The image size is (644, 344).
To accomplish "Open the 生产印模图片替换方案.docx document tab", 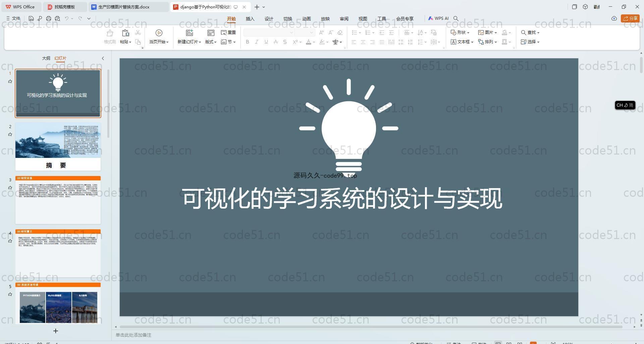I will (129, 7).
